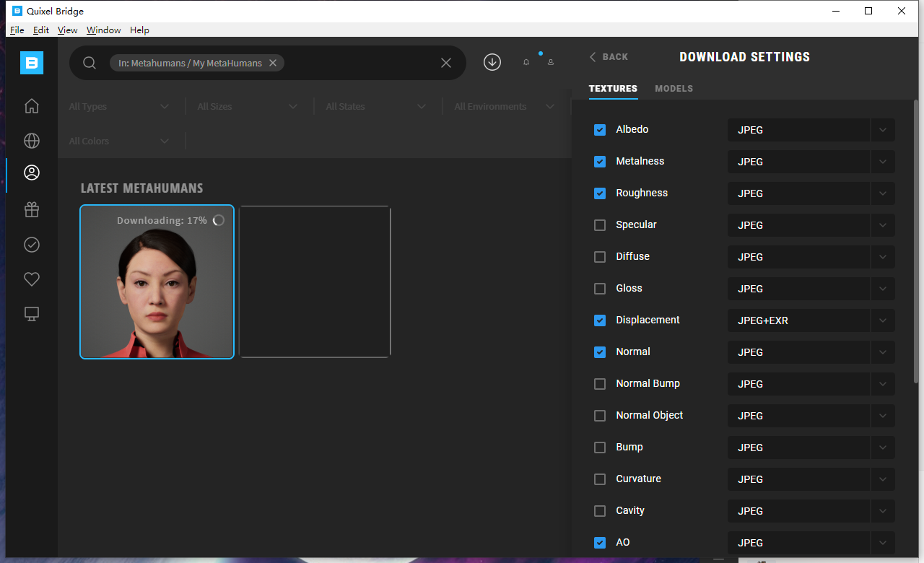Open the globe Browse section
The height and width of the screenshot is (563, 924).
pos(32,141)
